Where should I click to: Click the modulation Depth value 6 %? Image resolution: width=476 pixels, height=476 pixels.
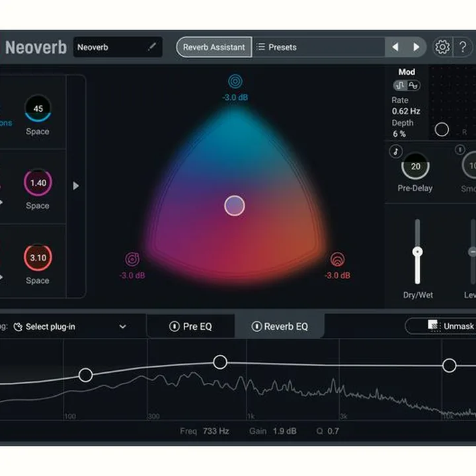point(399,134)
